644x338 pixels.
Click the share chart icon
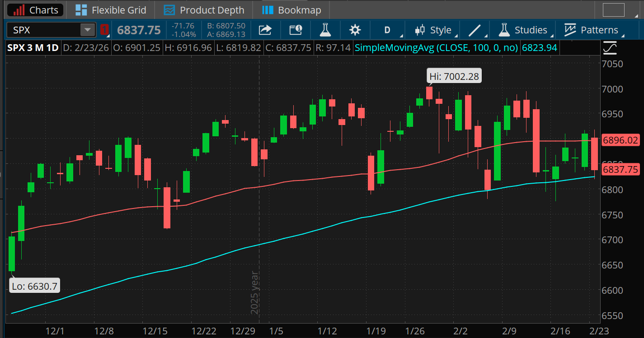tap(265, 30)
